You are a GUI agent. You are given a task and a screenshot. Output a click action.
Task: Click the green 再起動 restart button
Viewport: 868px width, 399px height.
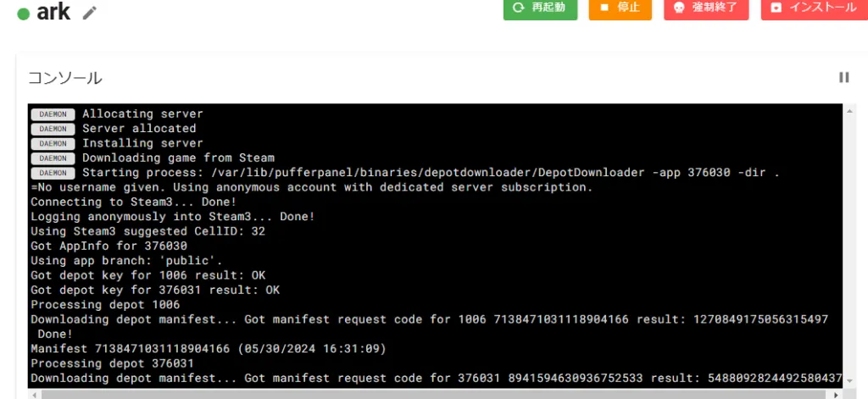540,8
